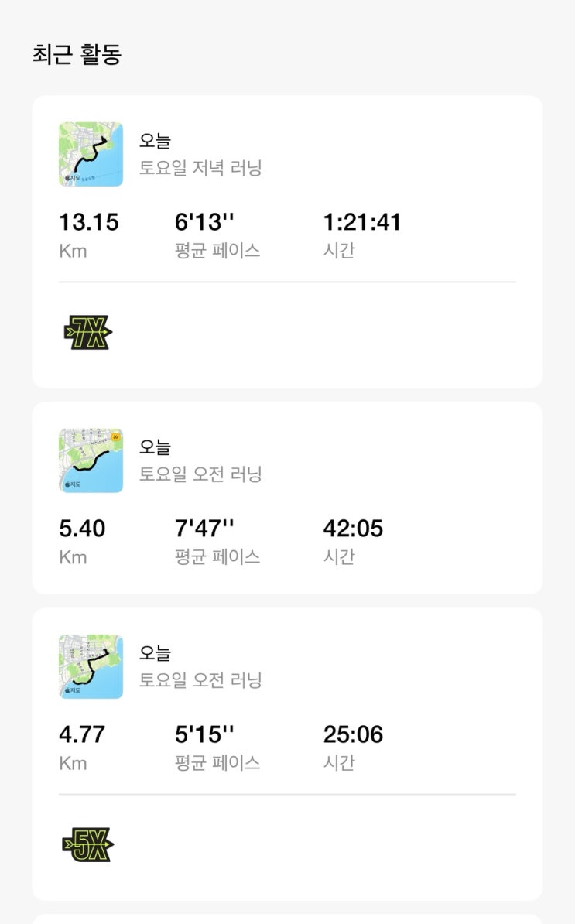Screen dimensions: 575x924
Task: Tap the 25:06 duration value
Action: click(x=353, y=735)
